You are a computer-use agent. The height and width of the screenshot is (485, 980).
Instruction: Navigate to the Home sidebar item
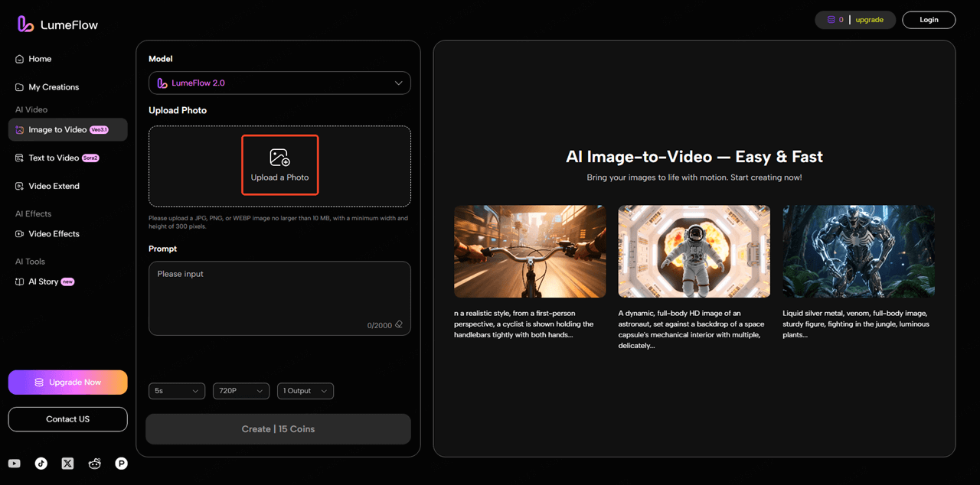pos(40,58)
